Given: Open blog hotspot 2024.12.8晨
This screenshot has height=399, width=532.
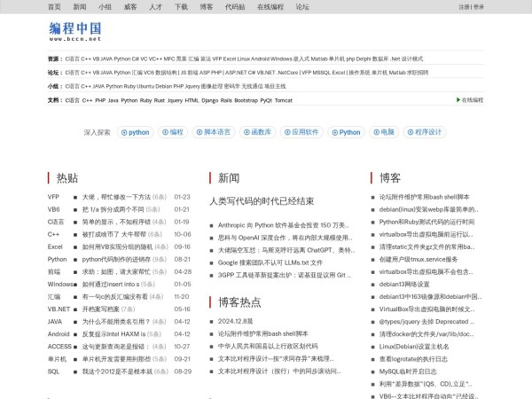Looking at the screenshot, I should point(235,321).
